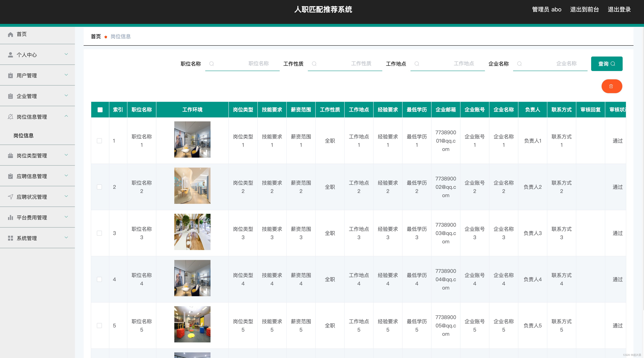
Task: Check the checkbox for row 3
Action: click(99, 233)
